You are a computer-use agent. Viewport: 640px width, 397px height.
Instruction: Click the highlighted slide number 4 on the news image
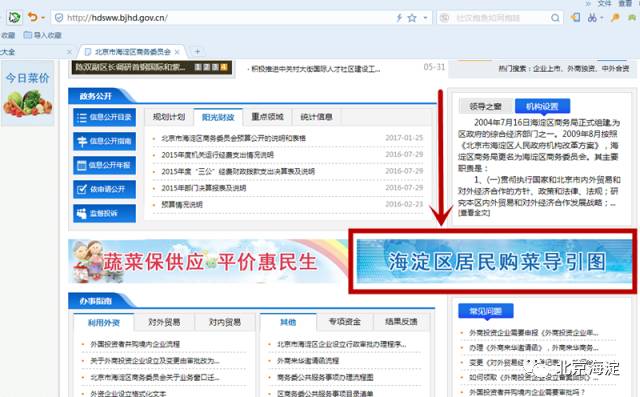click(224, 67)
